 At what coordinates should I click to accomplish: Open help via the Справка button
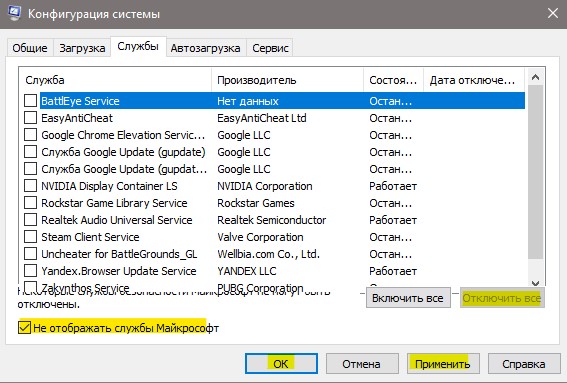524,363
